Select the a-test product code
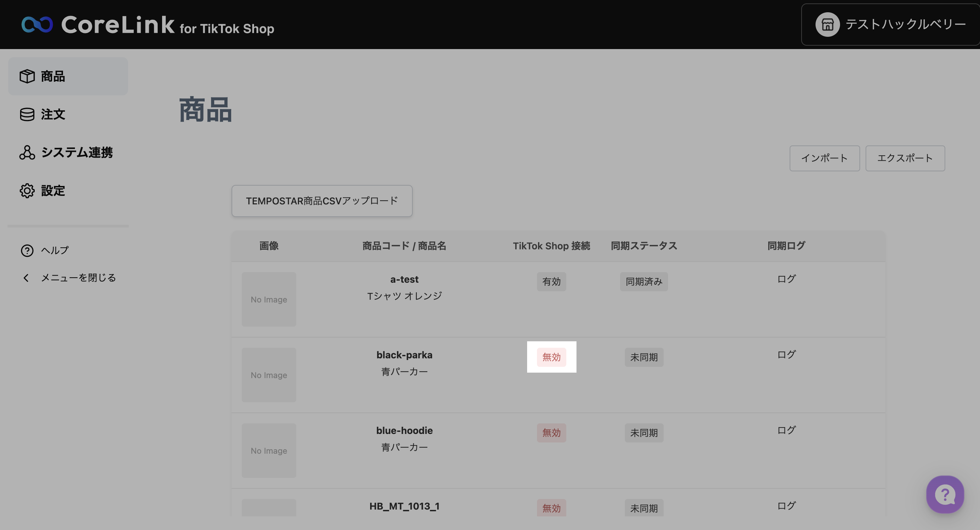 (x=404, y=280)
